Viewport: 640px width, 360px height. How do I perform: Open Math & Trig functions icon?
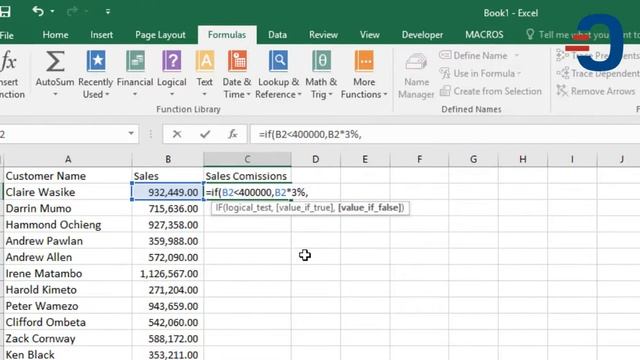[322, 61]
